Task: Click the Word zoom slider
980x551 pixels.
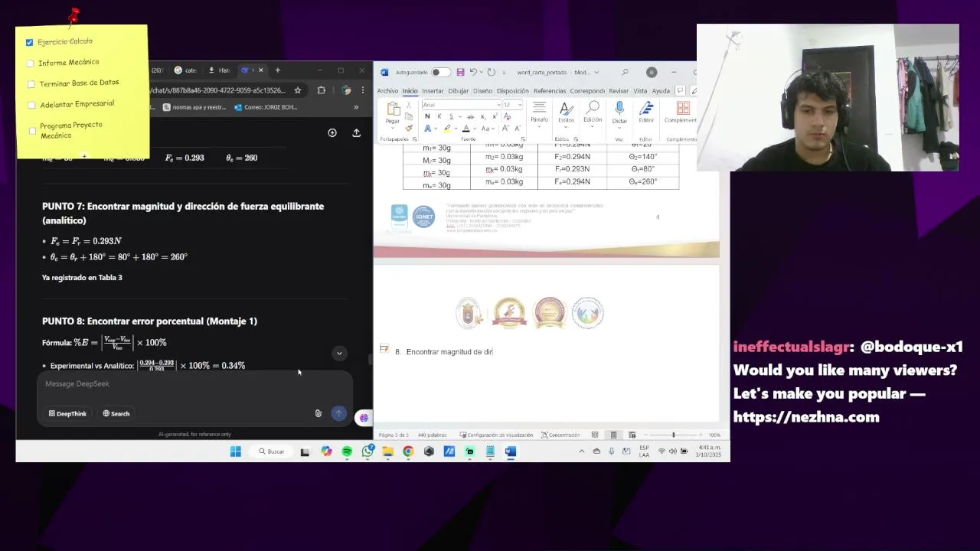Action: [x=674, y=435]
